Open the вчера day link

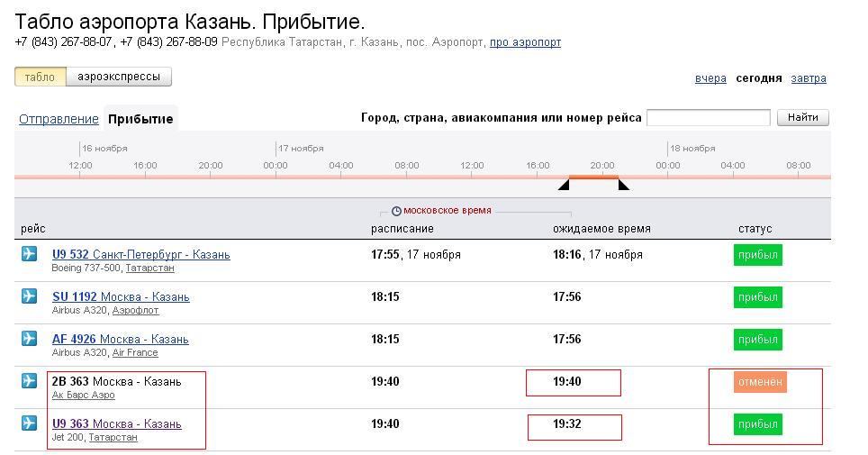710,78
